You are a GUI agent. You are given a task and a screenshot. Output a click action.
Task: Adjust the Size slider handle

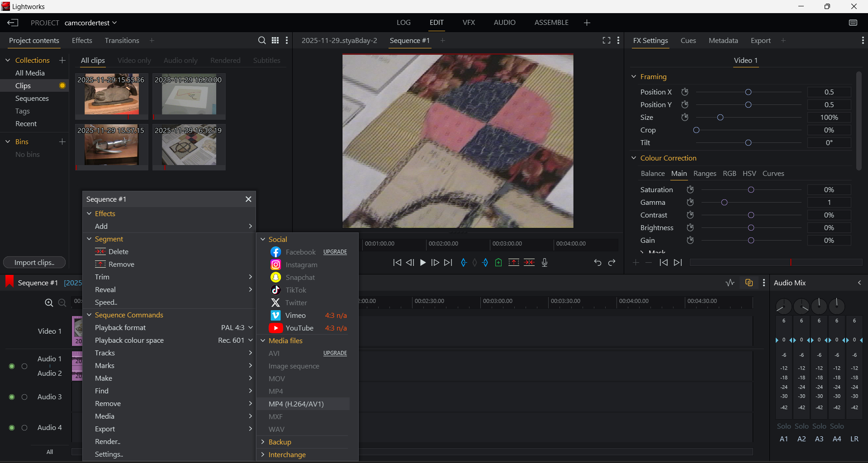(x=721, y=118)
